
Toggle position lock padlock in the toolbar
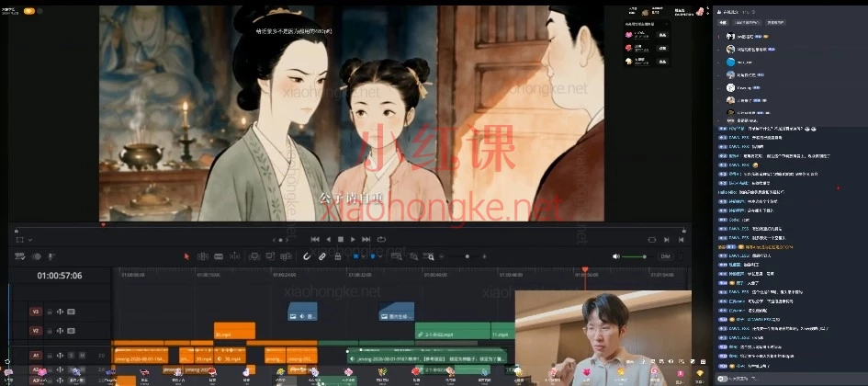[x=338, y=256]
